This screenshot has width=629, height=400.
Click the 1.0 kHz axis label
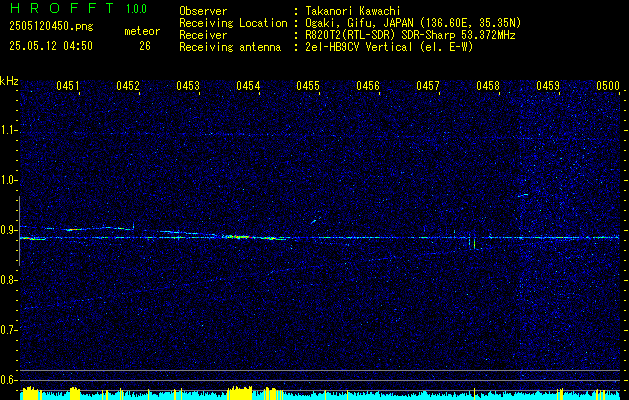click(7, 180)
